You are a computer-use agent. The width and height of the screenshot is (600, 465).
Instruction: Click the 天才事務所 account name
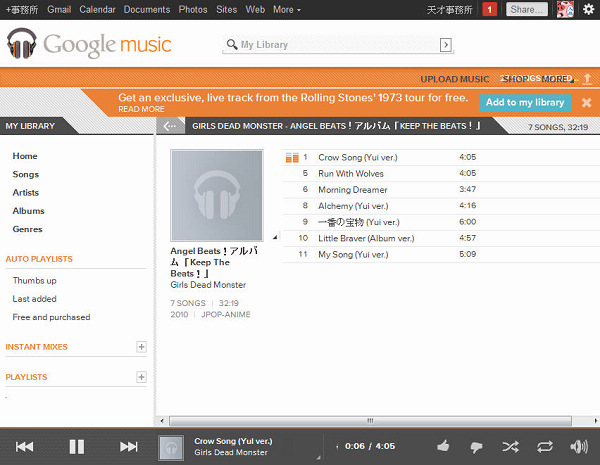[x=449, y=10]
